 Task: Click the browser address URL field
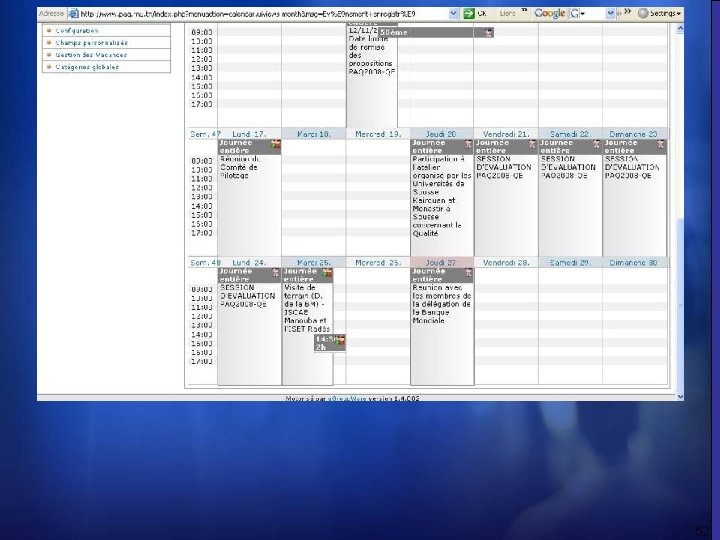(x=264, y=14)
